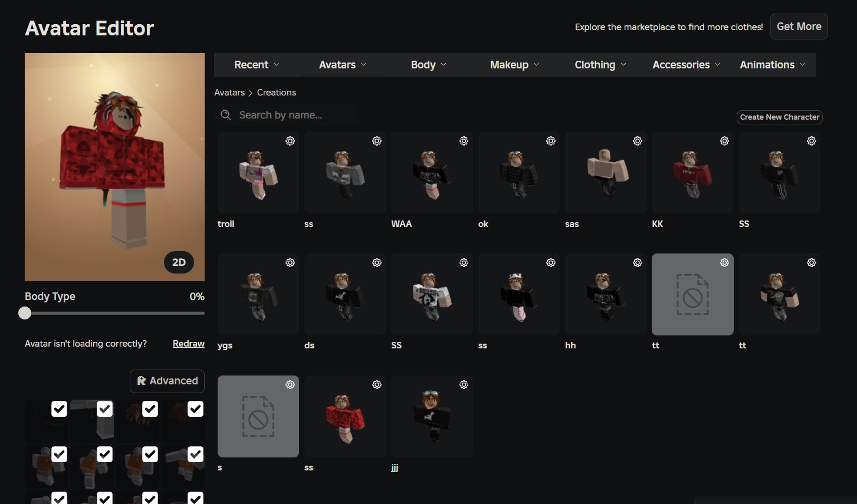Image resolution: width=857 pixels, height=504 pixels.
Task: Click the Avatar Editor heading
Action: [90, 28]
